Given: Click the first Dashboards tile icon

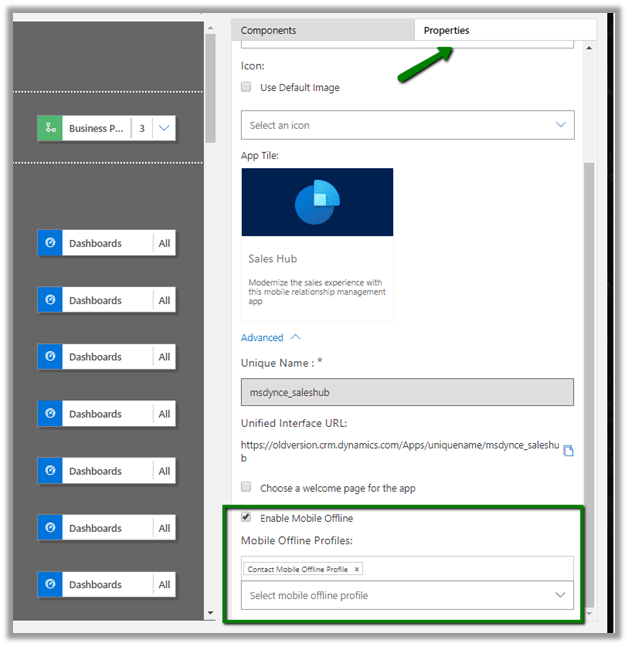Looking at the screenshot, I should [50, 243].
